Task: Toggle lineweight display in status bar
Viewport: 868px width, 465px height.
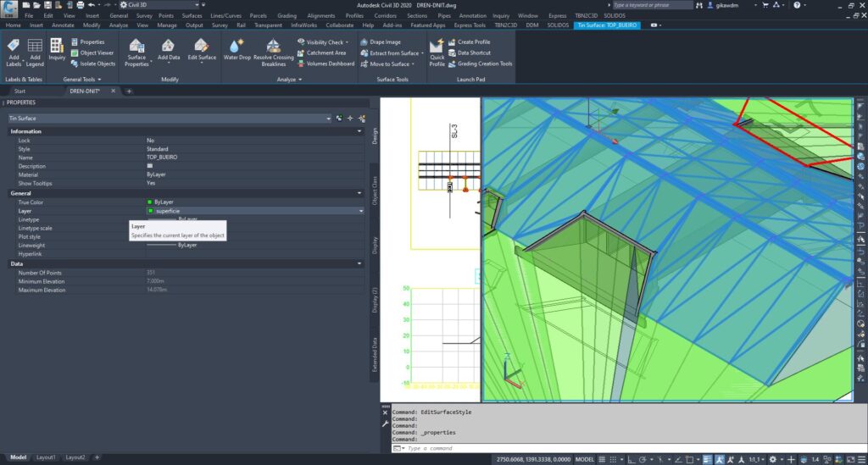Action: point(707,459)
